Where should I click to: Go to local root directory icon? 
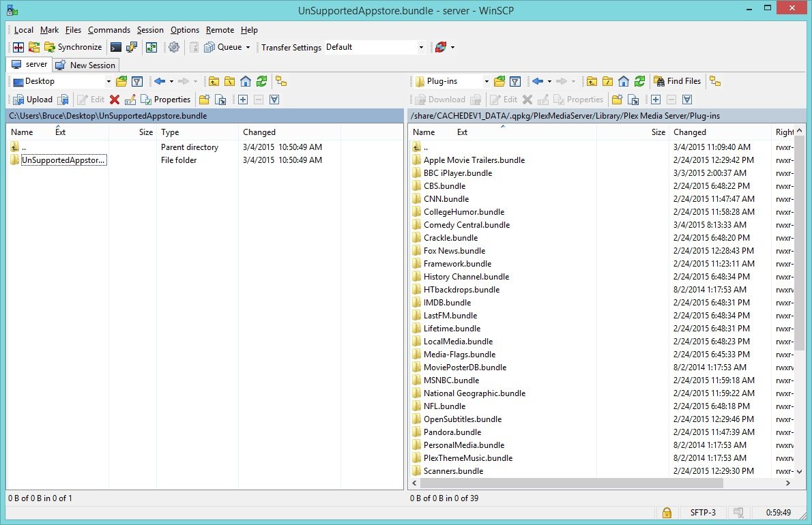point(230,81)
